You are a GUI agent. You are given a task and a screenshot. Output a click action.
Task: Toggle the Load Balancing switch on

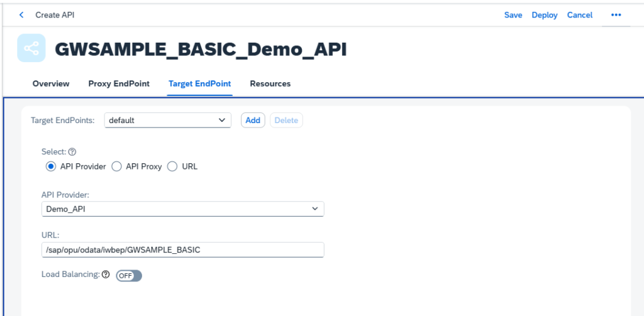pos(129,275)
